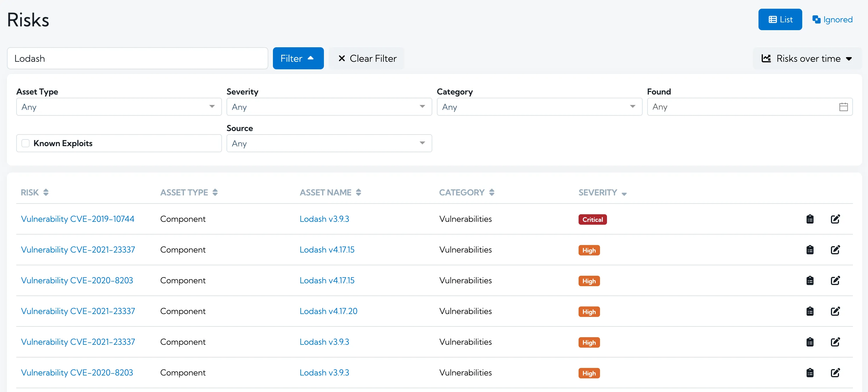This screenshot has height=392, width=868.
Task: Open clipboard report icon for CVE-2019-10744 row
Action: pyautogui.click(x=810, y=219)
